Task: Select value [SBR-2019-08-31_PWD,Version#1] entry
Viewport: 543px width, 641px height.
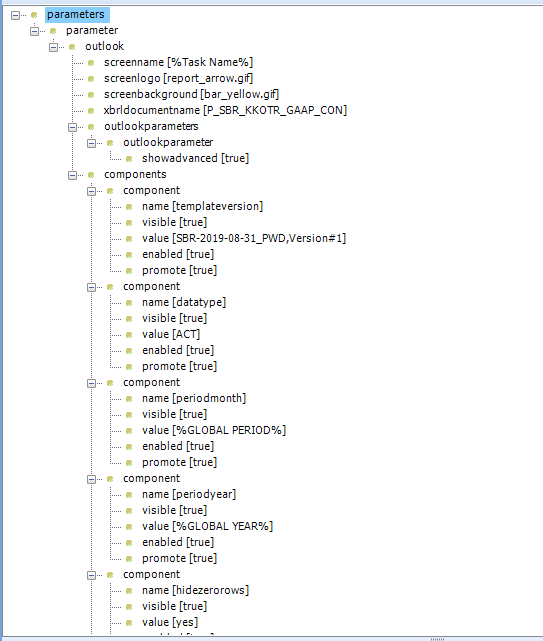Action: [x=244, y=238]
